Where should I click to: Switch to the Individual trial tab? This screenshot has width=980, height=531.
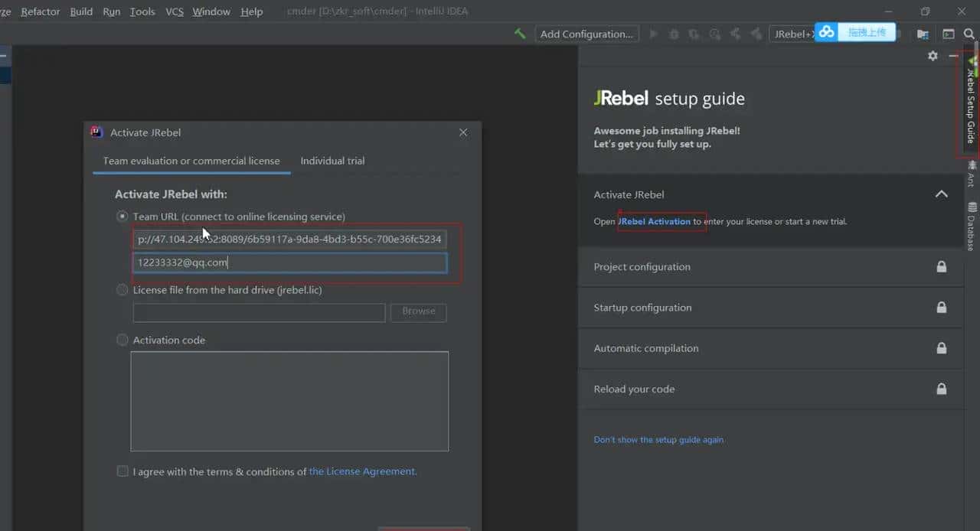332,161
